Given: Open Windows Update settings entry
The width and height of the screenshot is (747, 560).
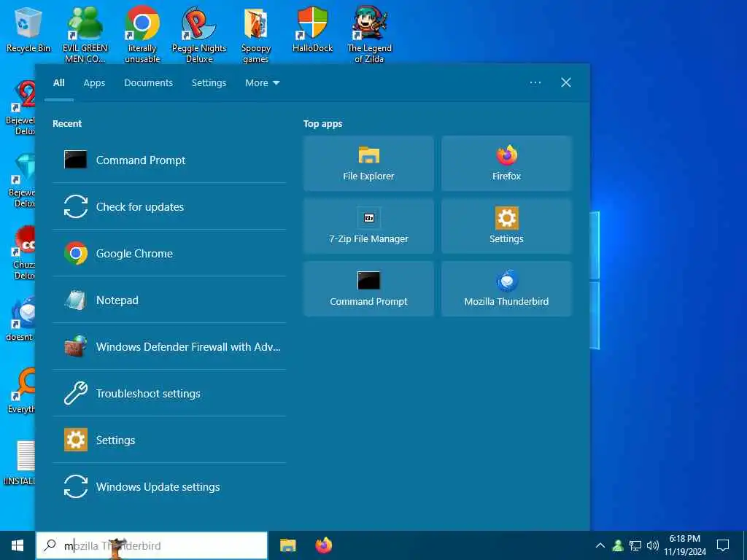Looking at the screenshot, I should (x=169, y=486).
